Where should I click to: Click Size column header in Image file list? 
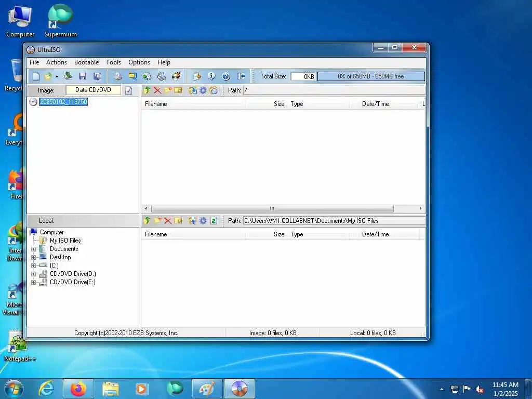(x=267, y=104)
